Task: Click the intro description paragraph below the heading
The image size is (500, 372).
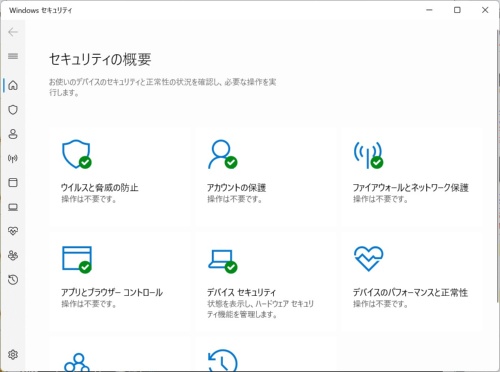Action: point(163,87)
